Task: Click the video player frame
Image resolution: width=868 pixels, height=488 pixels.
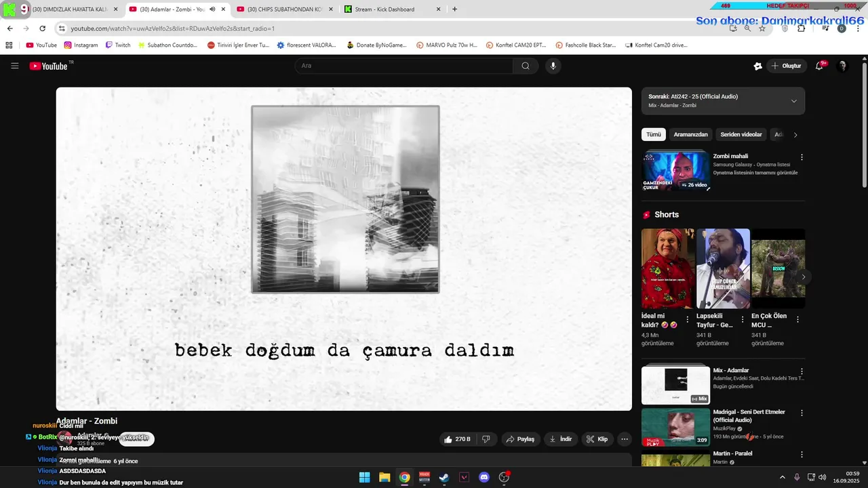Action: tap(344, 249)
